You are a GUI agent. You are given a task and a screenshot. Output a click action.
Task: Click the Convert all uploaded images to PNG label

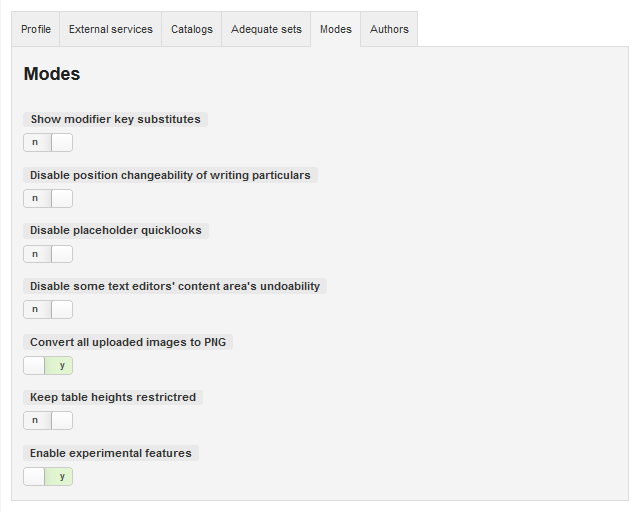[x=128, y=342]
